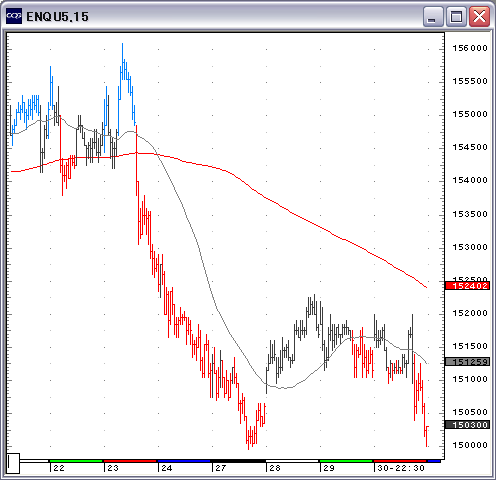This screenshot has width=496, height=480.
Task: Select date 24 on the time axis
Action: (167, 468)
